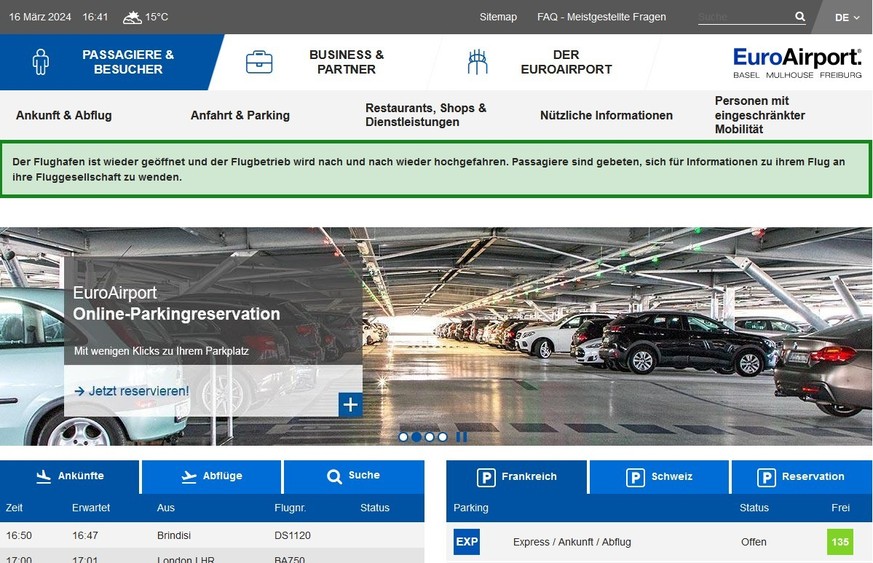Viewport: 873px width, 563px height.
Task: Switch to the Ankünfte tab
Action: coord(70,476)
